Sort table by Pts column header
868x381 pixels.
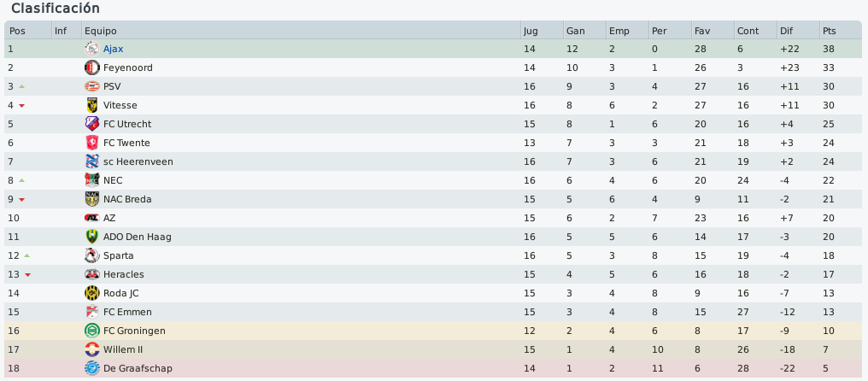pos(841,31)
